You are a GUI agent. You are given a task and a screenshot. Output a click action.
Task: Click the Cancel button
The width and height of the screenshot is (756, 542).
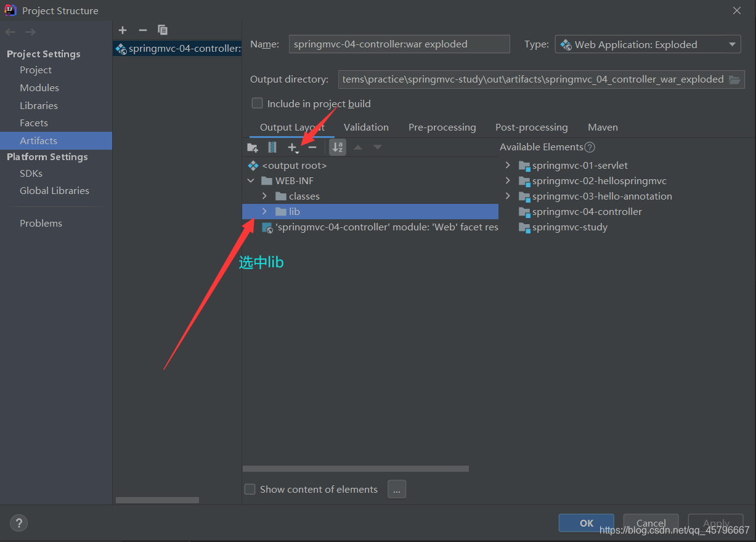click(x=651, y=523)
